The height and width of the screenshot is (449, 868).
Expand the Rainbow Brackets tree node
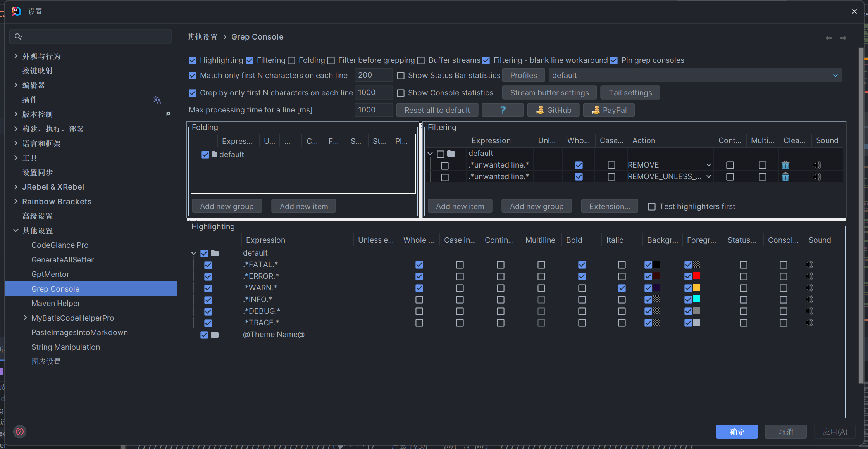(16, 201)
